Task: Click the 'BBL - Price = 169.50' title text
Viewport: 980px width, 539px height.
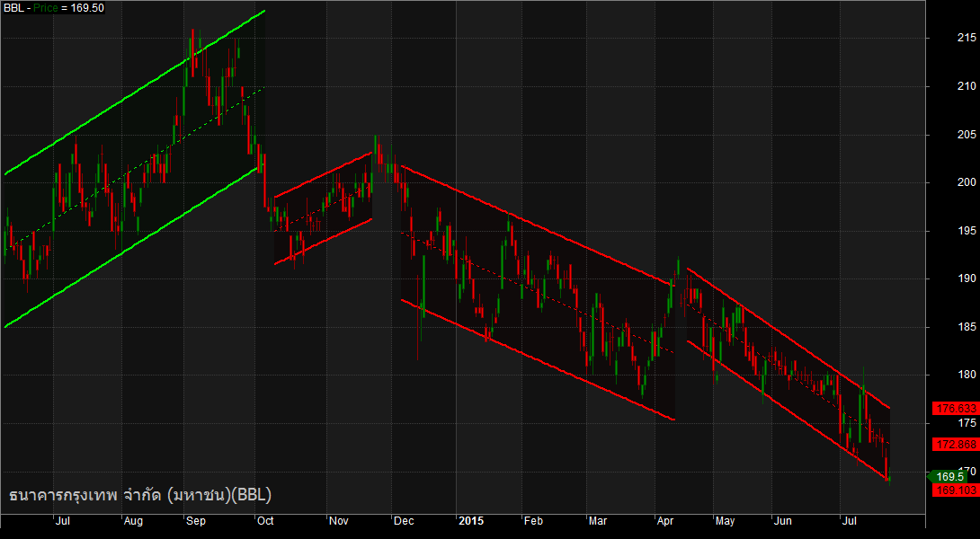Action: (54, 8)
